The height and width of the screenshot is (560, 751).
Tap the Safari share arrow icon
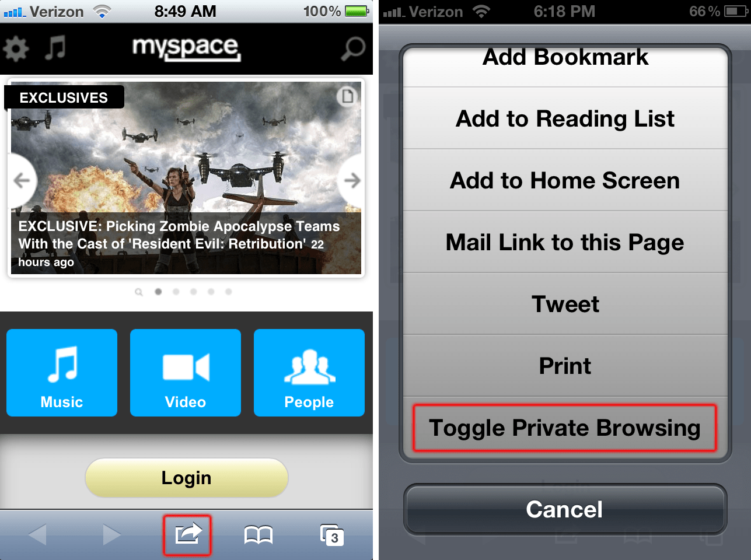point(187,534)
